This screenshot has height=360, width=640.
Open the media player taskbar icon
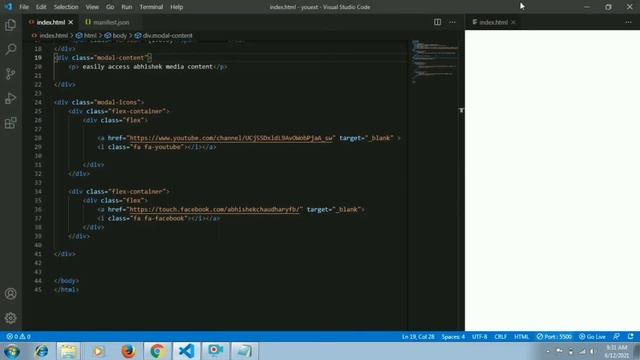click(x=98, y=351)
